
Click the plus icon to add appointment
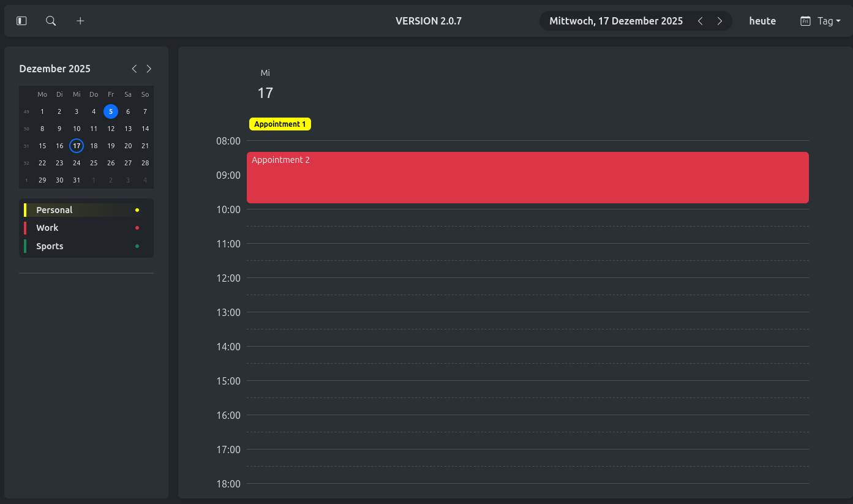coord(80,21)
